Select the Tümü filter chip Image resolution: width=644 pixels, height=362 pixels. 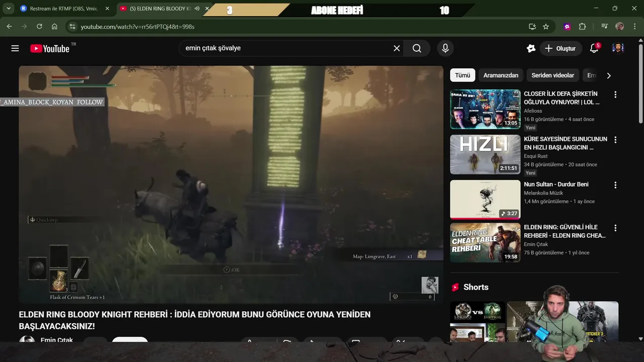(462, 75)
